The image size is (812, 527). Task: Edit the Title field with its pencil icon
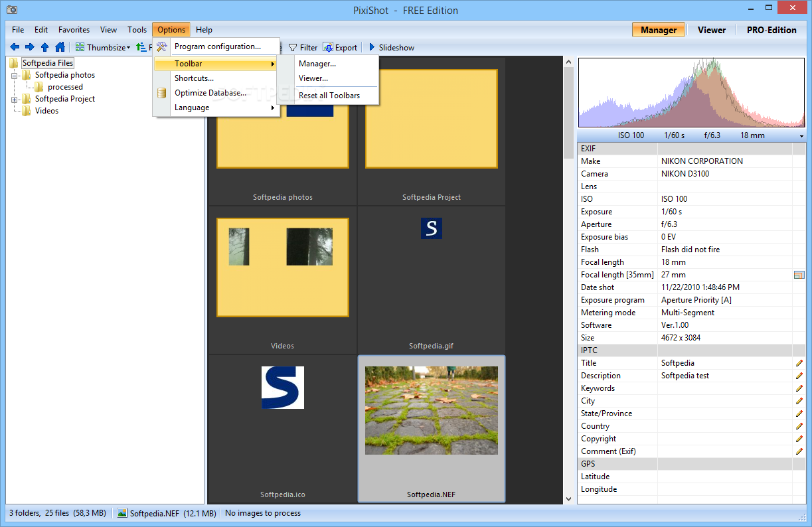(x=799, y=363)
